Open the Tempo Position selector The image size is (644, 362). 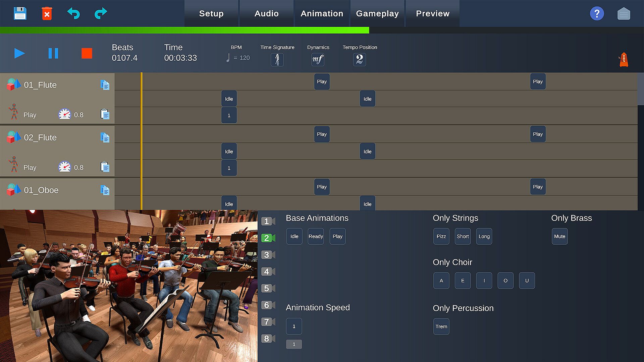click(359, 60)
